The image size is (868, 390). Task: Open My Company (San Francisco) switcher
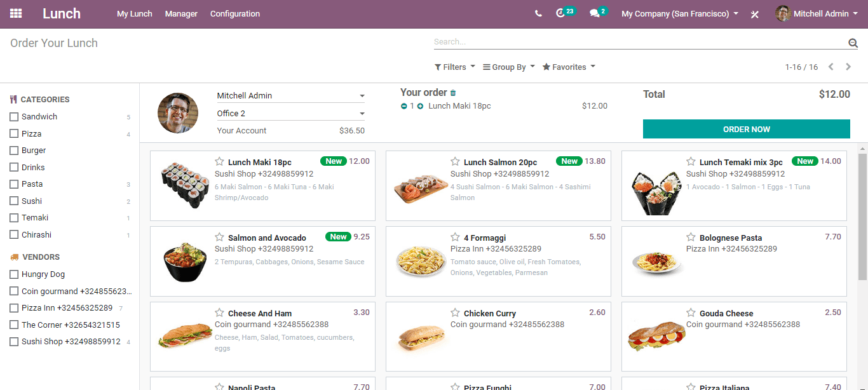coord(680,13)
